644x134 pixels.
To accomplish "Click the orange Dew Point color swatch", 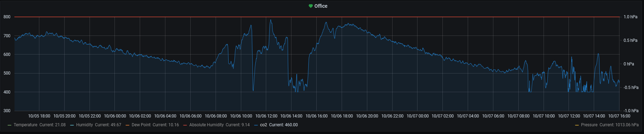I will pos(127,125).
